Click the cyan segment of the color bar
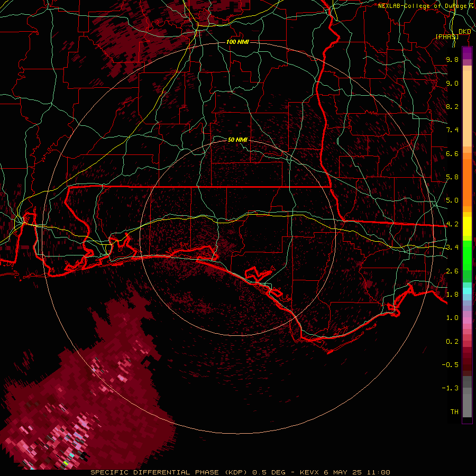 tap(467, 291)
